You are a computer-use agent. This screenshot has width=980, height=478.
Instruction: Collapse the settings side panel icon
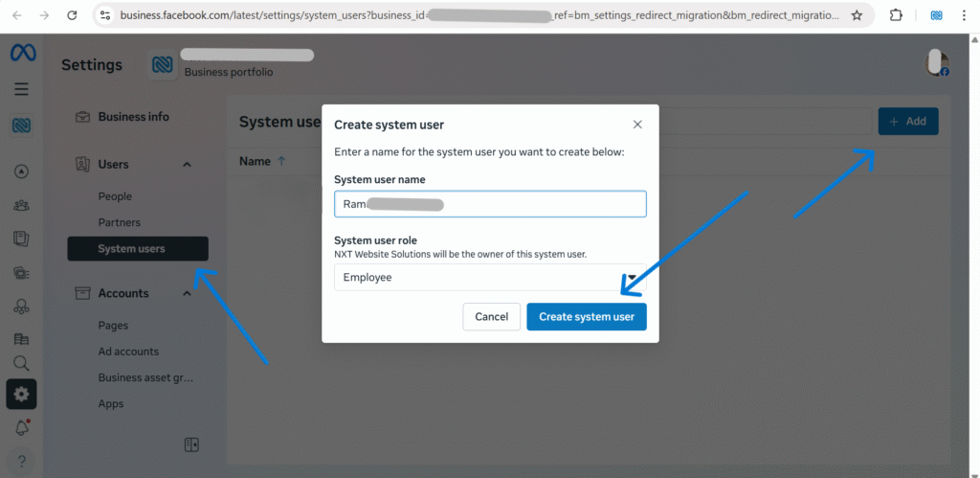tap(191, 444)
